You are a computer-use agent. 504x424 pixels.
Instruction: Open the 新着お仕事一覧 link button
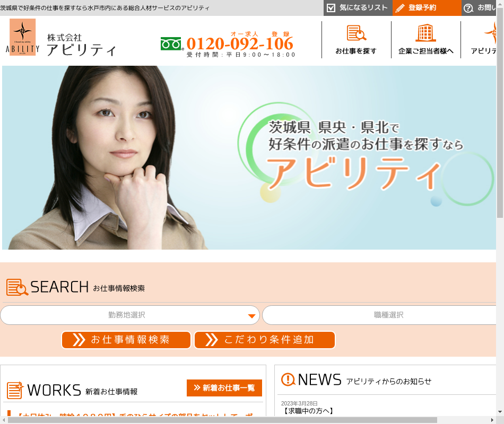[224, 388]
